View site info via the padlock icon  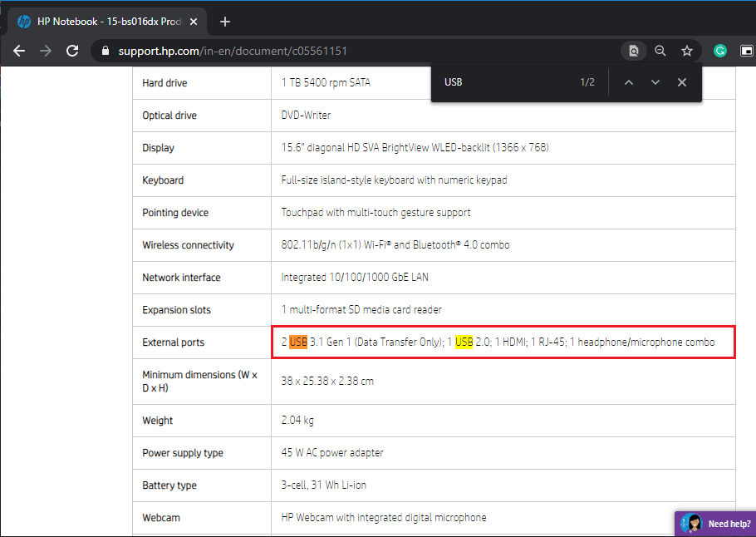pyautogui.click(x=106, y=51)
